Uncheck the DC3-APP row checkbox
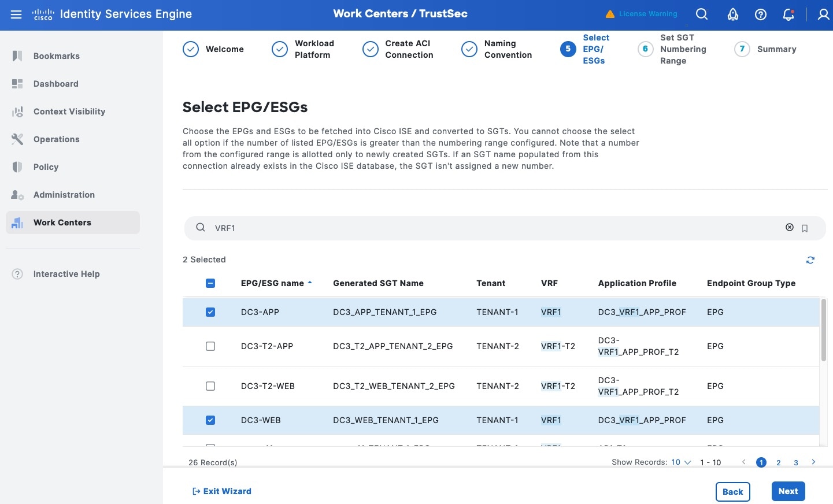833x504 pixels. point(210,312)
